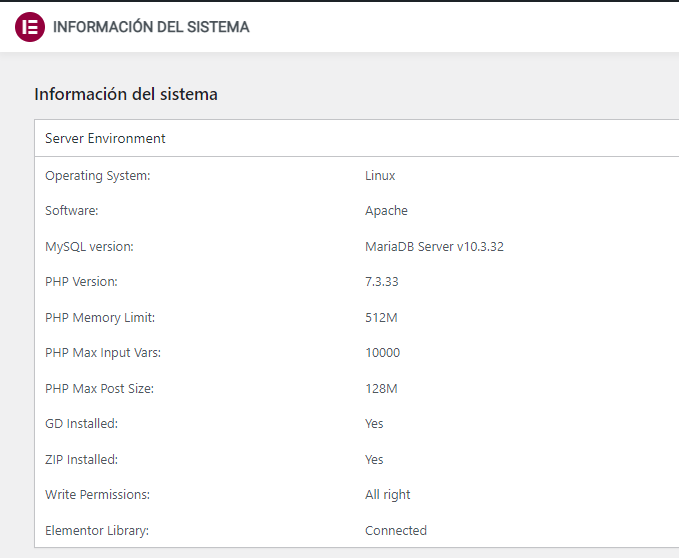Collapse the Server Environment section header
Screen dimensions: 679x558
click(x=356, y=139)
